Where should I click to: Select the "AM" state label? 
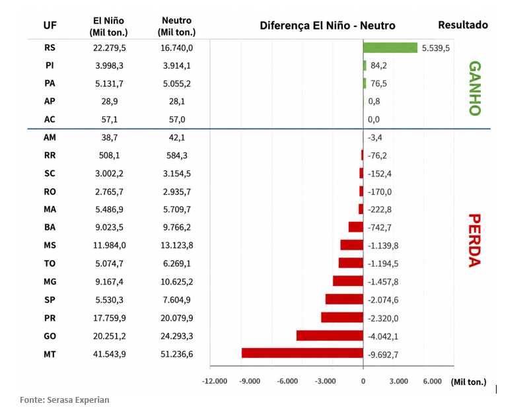click(50, 137)
